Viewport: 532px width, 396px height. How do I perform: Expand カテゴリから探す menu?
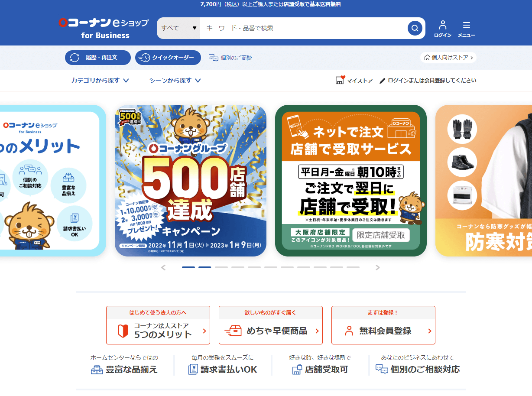(x=100, y=80)
